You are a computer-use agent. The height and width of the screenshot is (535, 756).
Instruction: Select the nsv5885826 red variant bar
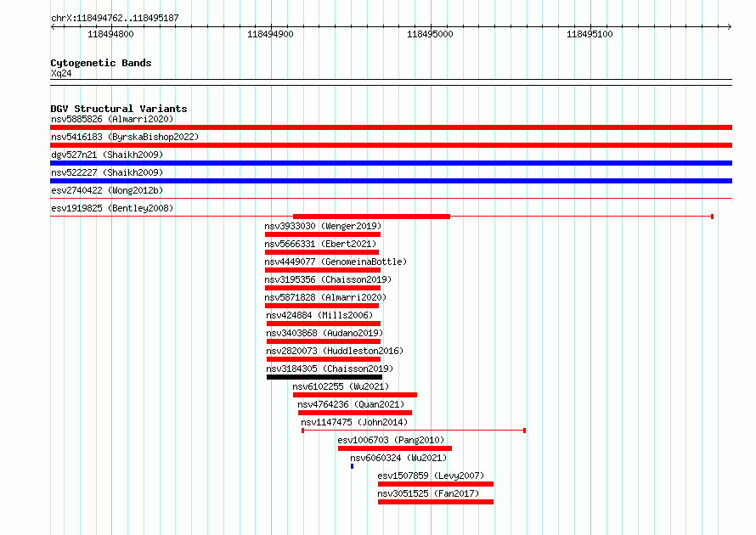click(x=391, y=127)
